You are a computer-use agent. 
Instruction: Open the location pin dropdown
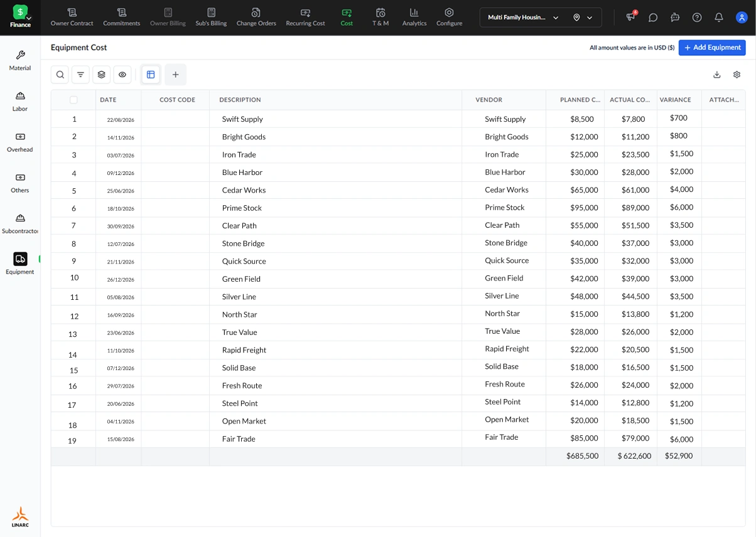click(583, 18)
